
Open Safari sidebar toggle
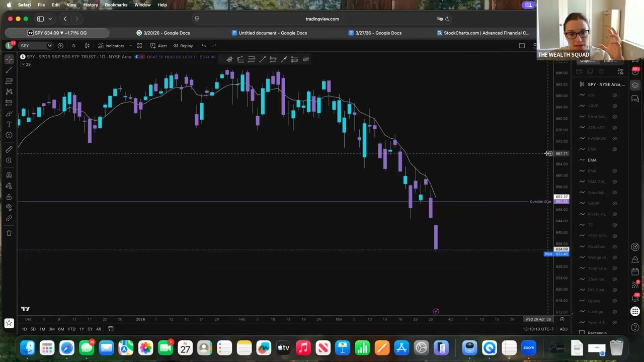(x=40, y=19)
